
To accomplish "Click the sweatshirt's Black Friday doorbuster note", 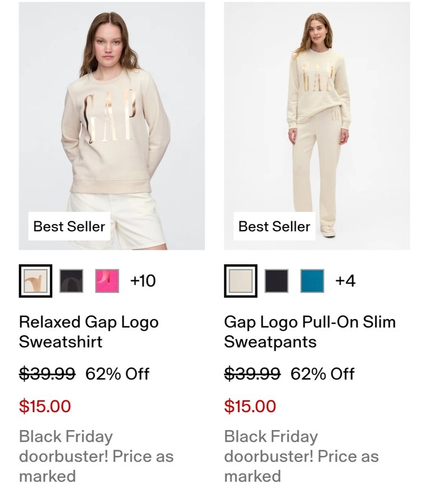I will 96,456.
